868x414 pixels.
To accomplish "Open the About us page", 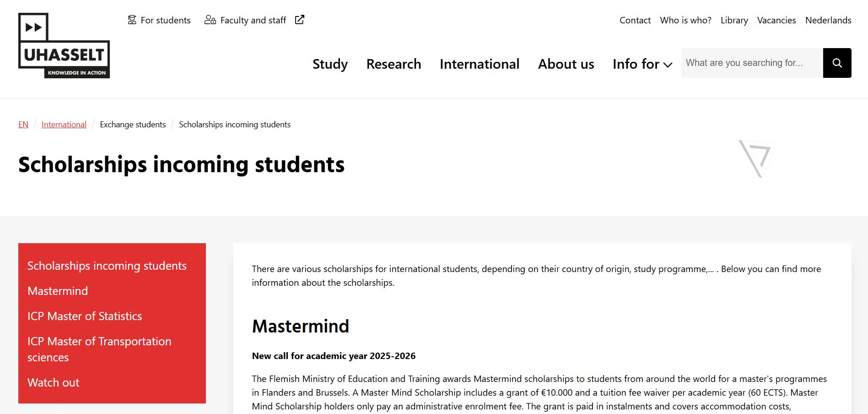I will click(566, 64).
